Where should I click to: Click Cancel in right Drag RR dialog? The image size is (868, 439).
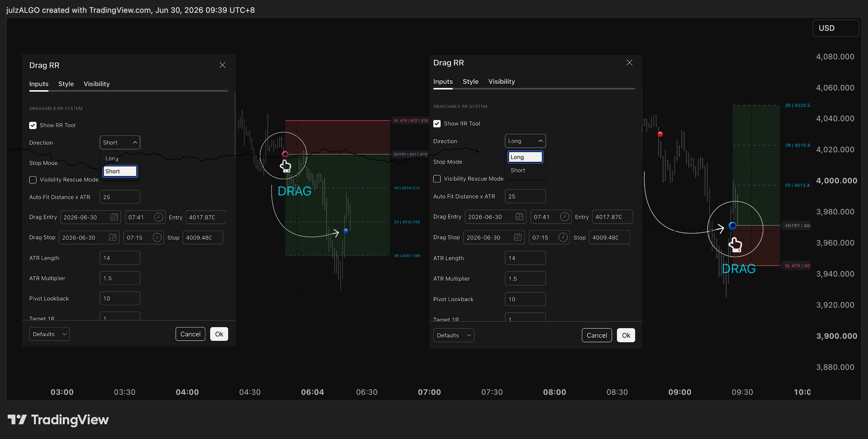(x=597, y=335)
